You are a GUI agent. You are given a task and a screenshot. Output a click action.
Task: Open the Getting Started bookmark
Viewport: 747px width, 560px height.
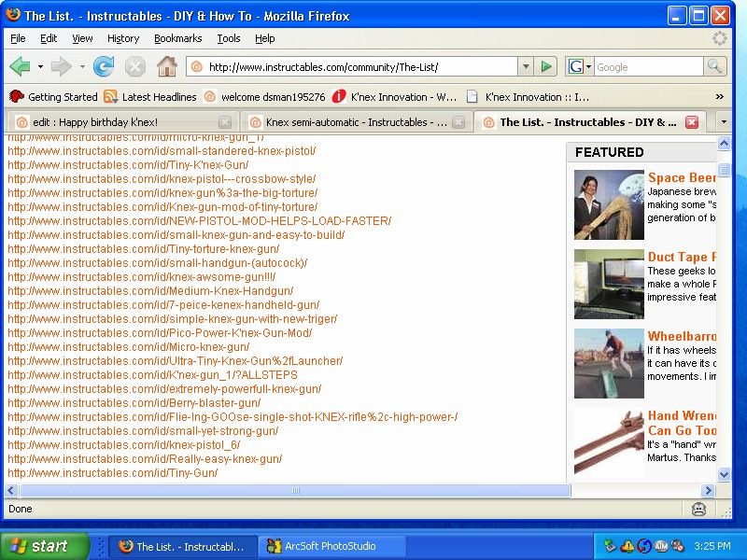pyautogui.click(x=53, y=97)
